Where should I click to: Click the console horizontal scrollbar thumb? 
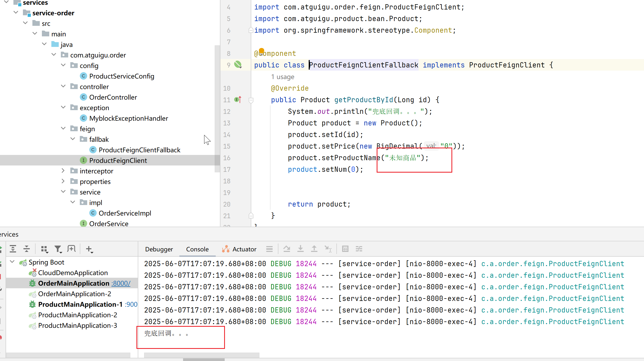coord(201,355)
